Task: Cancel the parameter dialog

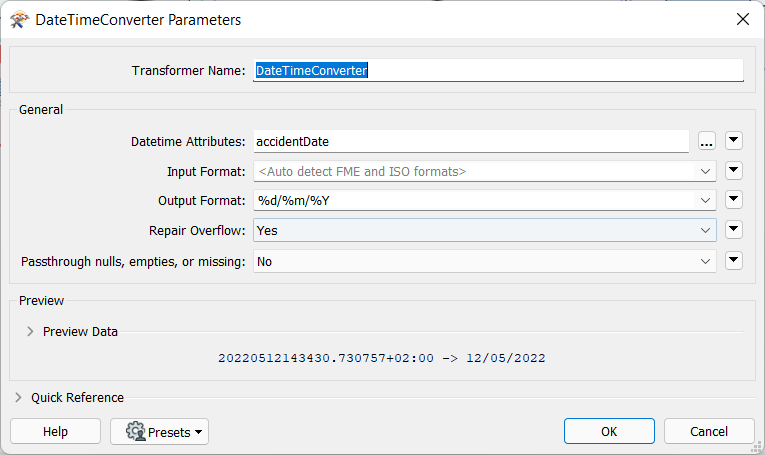Action: (708, 432)
